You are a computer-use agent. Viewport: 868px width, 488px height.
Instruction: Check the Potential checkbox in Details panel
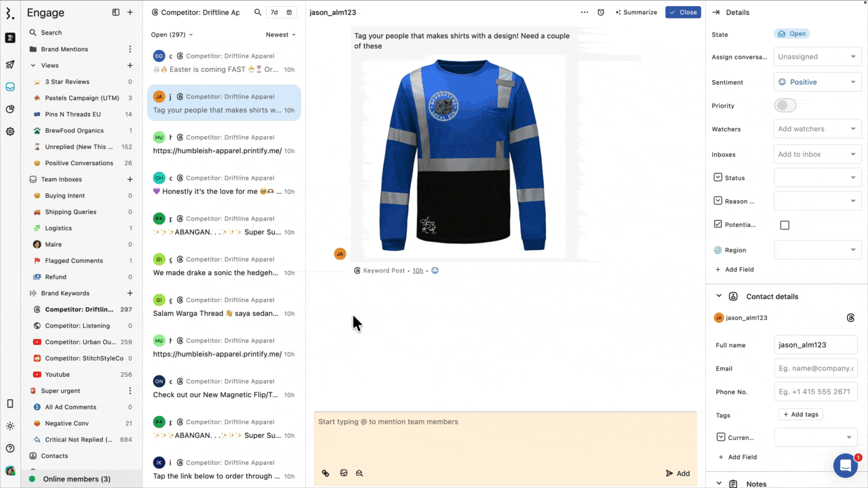click(785, 224)
